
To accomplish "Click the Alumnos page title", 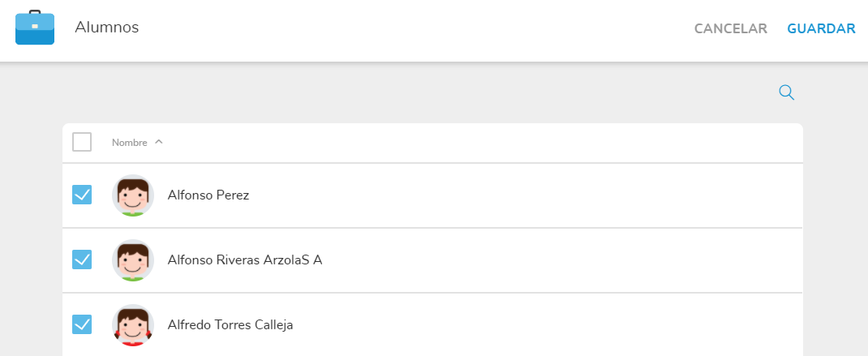I will [107, 28].
